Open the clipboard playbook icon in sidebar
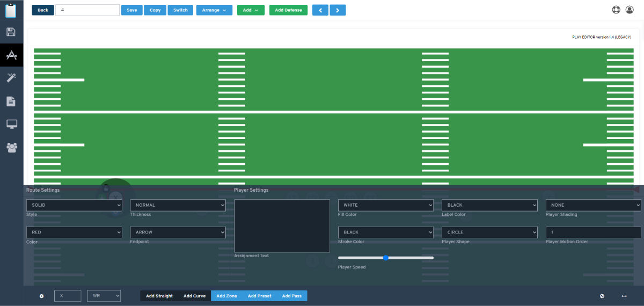 11,10
